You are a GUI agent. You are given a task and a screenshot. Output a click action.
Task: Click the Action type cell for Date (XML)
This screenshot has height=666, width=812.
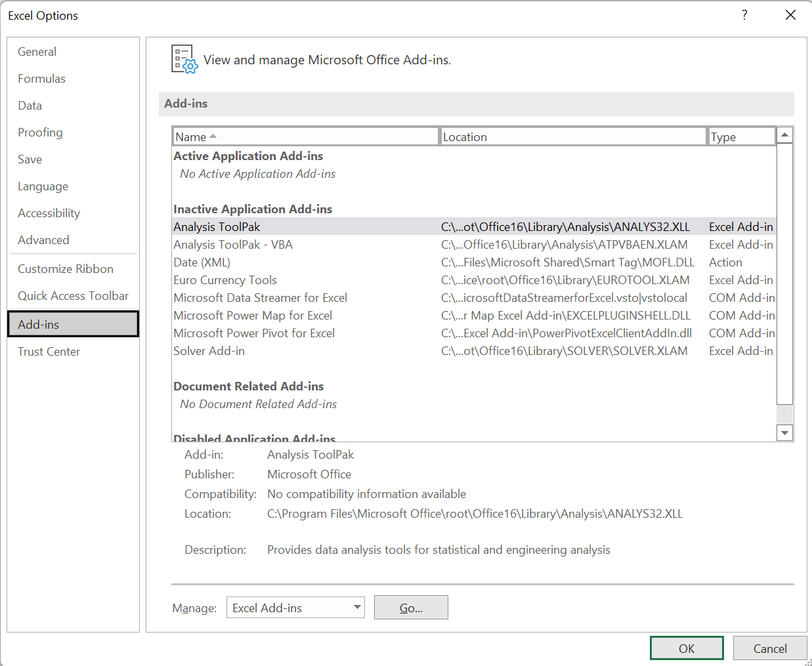pyautogui.click(x=725, y=262)
